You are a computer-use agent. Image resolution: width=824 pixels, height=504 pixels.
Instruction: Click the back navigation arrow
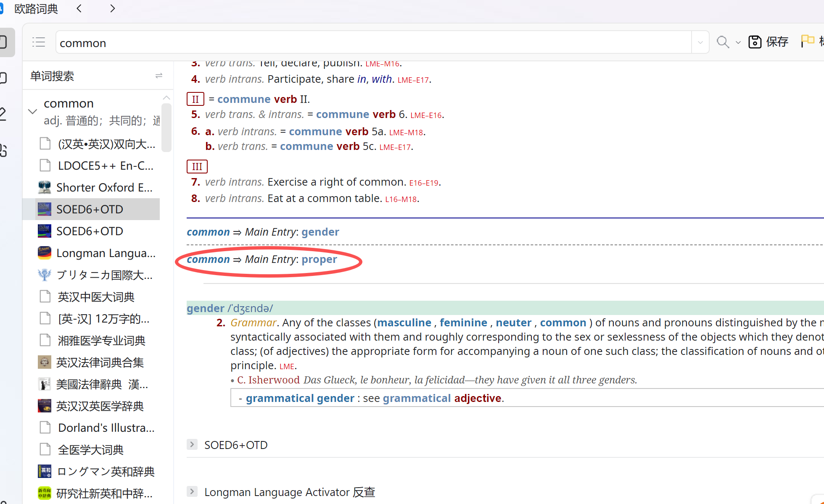[x=79, y=8]
